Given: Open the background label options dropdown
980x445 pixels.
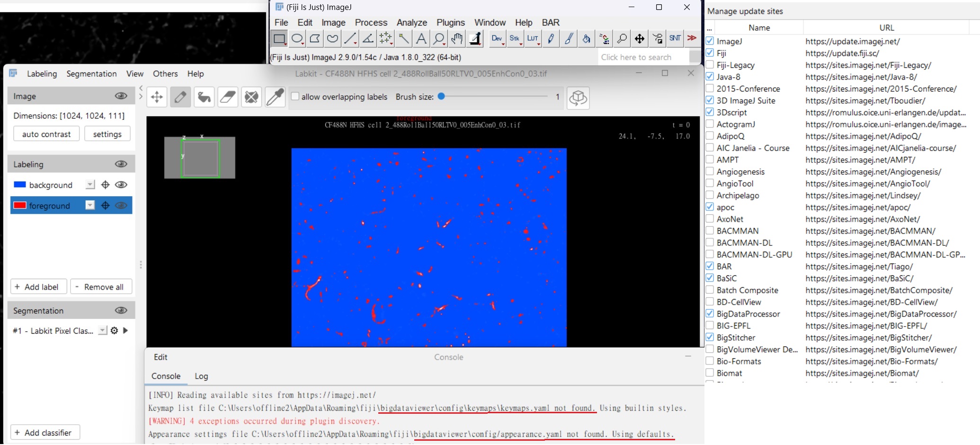Looking at the screenshot, I should tap(89, 184).
